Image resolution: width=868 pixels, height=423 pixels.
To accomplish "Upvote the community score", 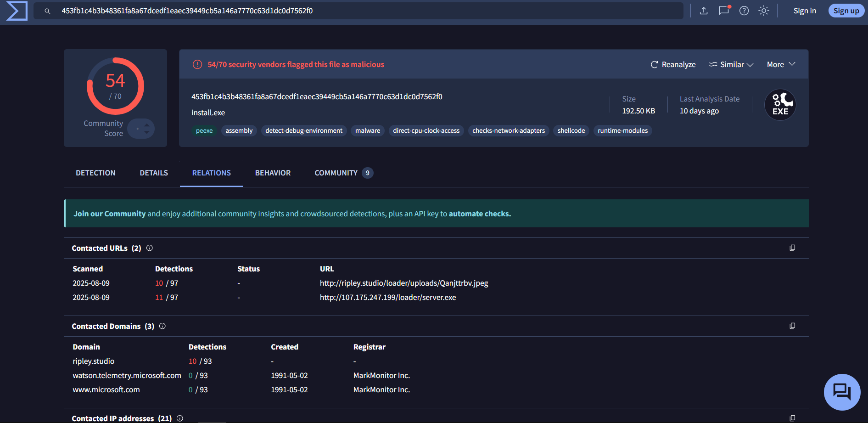I will click(147, 124).
